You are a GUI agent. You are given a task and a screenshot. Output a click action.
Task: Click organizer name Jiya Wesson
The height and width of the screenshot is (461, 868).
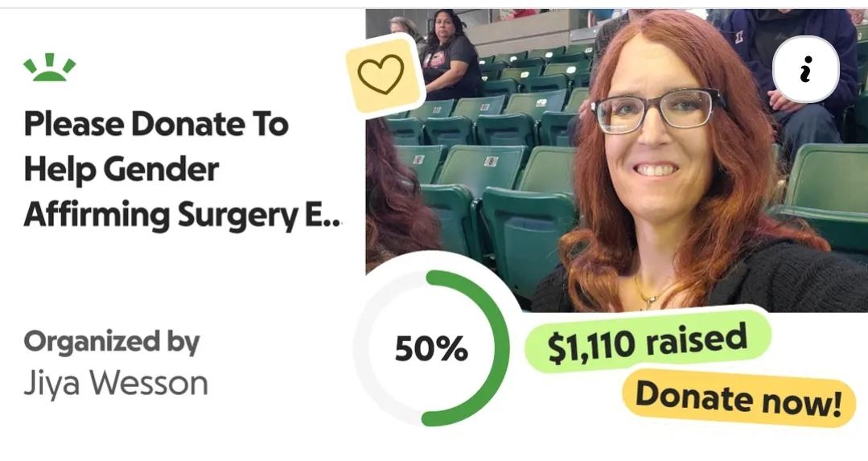click(116, 383)
